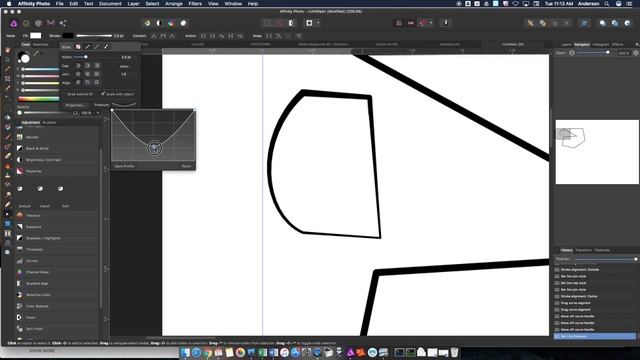Open the Pressure curve popup
This screenshot has width=640, height=360.
tap(124, 105)
